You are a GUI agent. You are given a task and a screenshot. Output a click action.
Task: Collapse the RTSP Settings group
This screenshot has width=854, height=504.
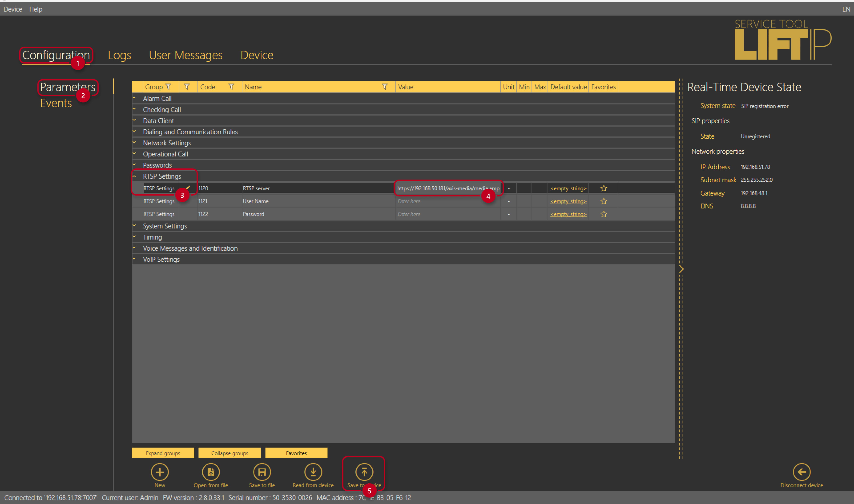tap(134, 176)
